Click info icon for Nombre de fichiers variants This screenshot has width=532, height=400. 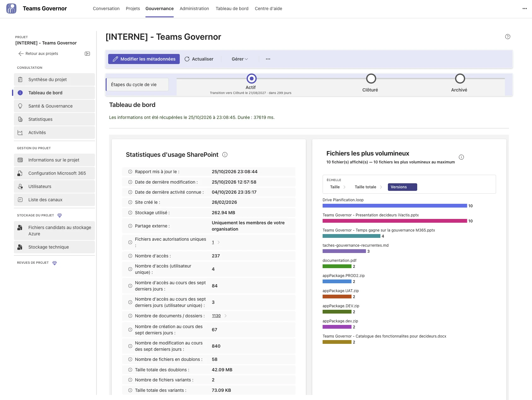click(x=130, y=380)
